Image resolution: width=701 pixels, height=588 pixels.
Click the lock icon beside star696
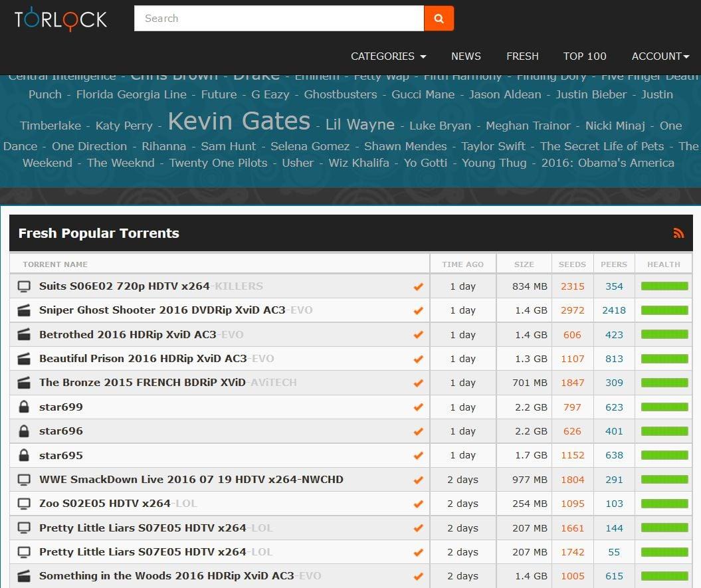pyautogui.click(x=24, y=431)
